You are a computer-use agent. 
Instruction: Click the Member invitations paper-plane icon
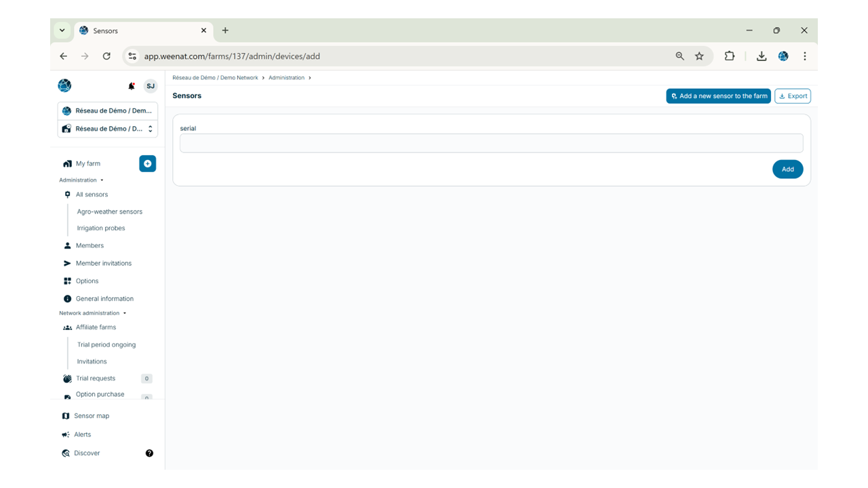67,263
